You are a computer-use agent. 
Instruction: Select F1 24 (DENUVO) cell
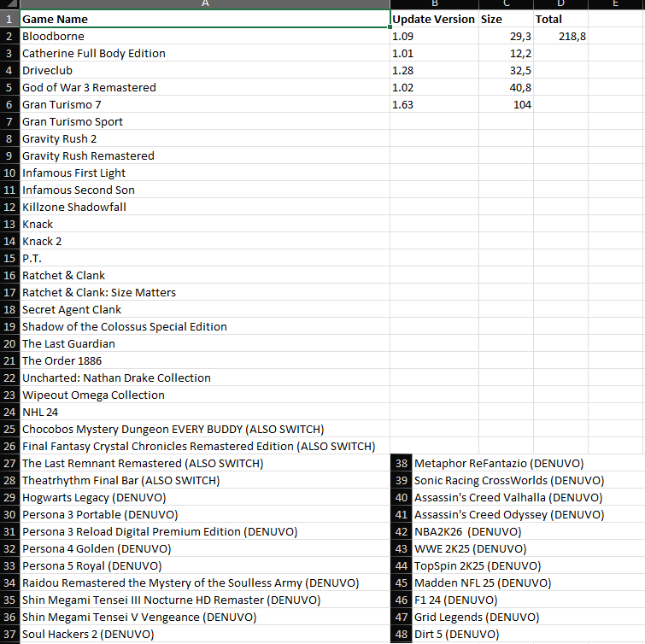coord(529,600)
